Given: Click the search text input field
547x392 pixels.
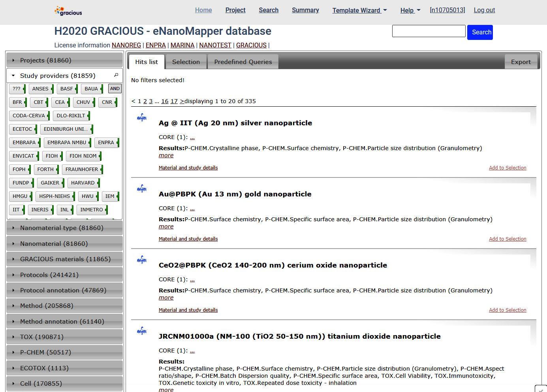Looking at the screenshot, I should pyautogui.click(x=429, y=31).
